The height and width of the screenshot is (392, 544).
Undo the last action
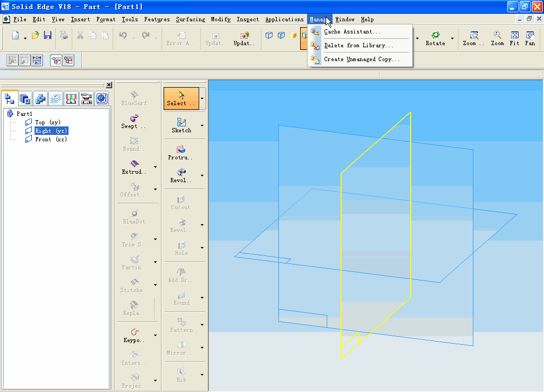(123, 35)
